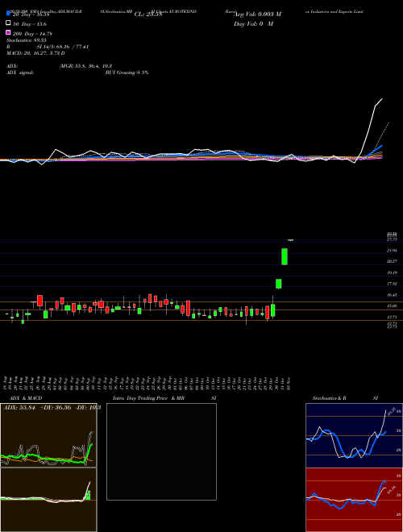This screenshot has width=403, height=532.
Task: Click the small green candle at the 23.31 line
Action: (290, 240)
